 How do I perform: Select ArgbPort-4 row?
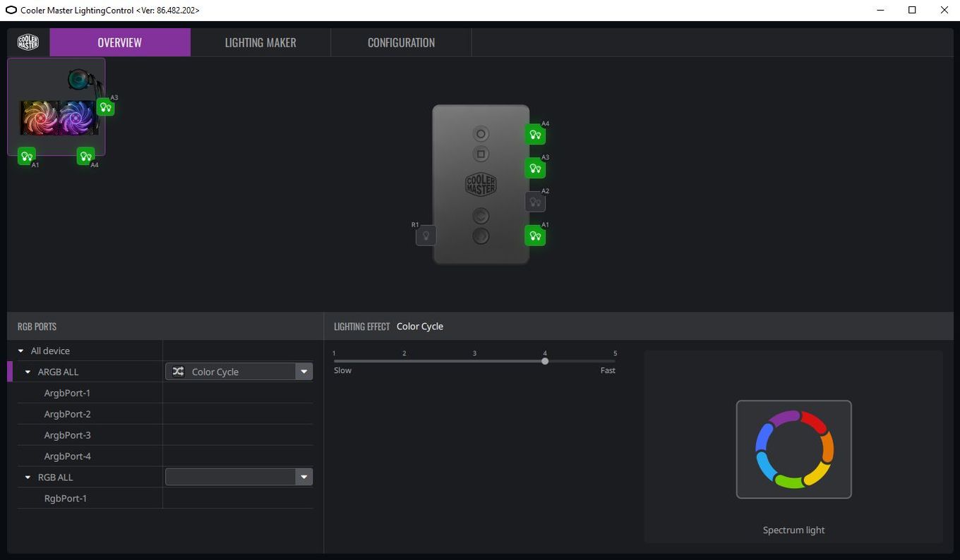[x=165, y=456]
